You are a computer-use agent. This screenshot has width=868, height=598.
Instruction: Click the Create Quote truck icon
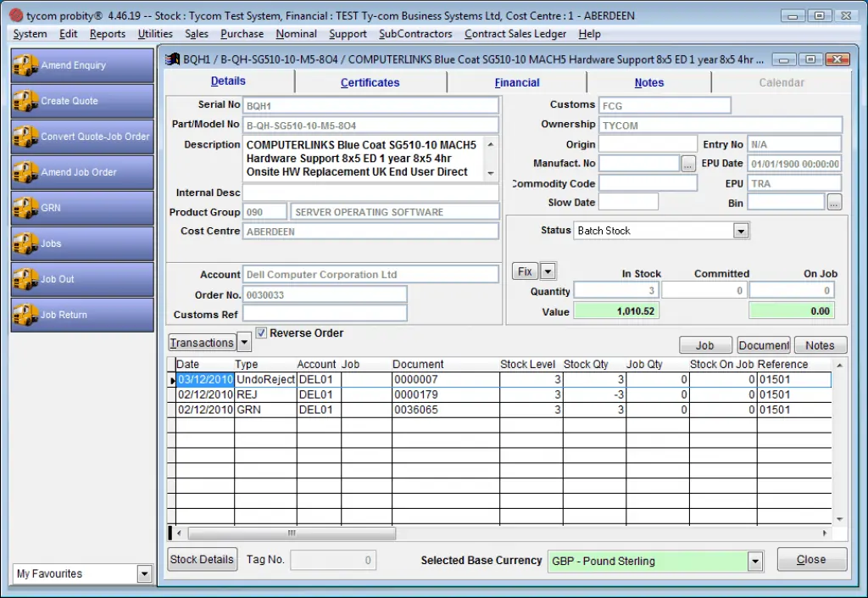tap(25, 101)
